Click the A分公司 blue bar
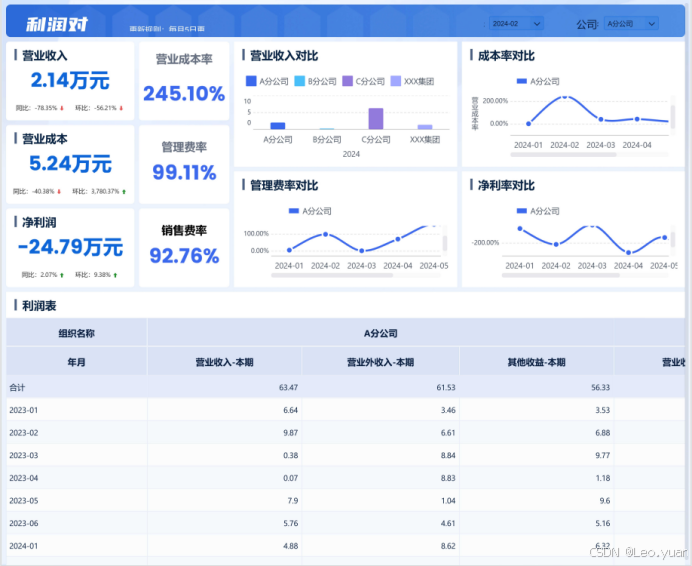Viewport: 692px width, 566px height. 278,126
